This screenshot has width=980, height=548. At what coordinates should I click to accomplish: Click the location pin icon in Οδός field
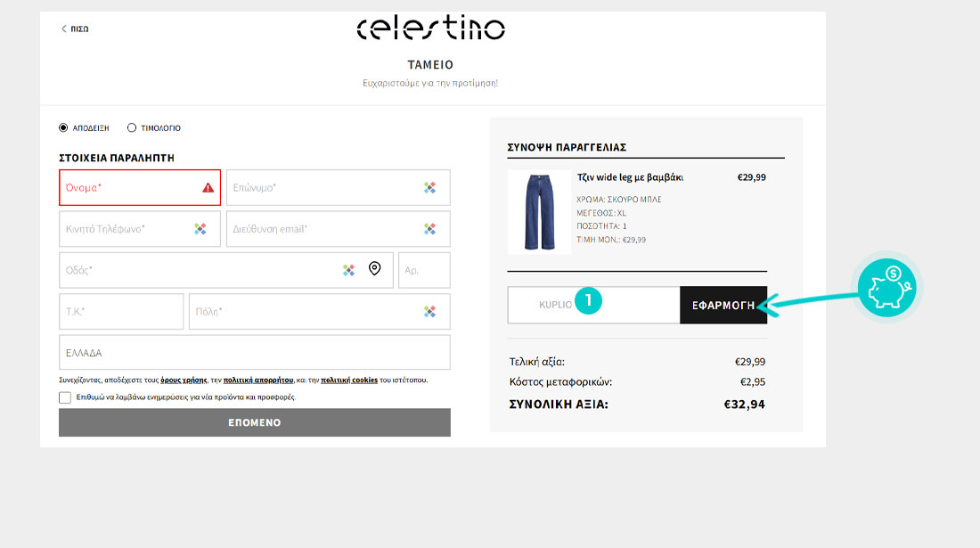[375, 269]
